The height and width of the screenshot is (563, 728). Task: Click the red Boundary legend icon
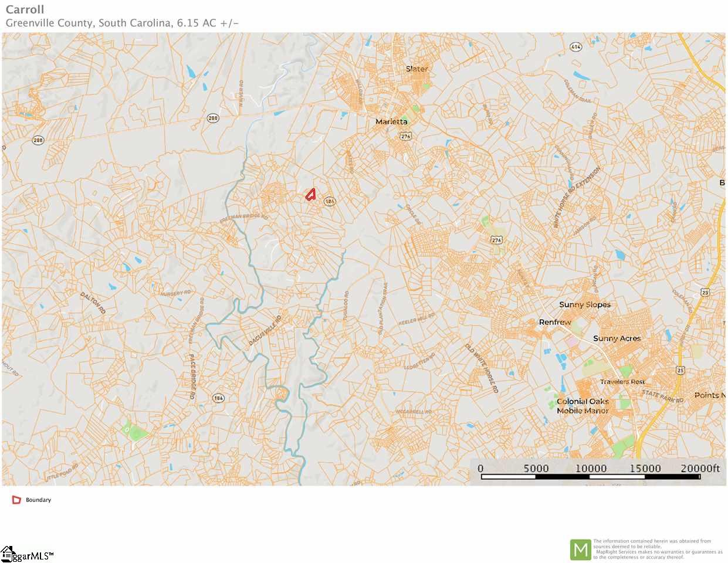coord(16,500)
